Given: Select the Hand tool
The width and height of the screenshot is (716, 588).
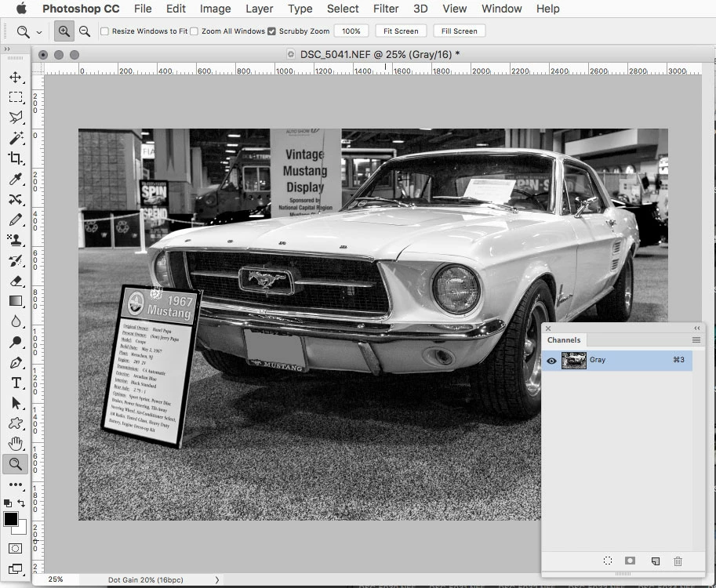Looking at the screenshot, I should tap(16, 444).
